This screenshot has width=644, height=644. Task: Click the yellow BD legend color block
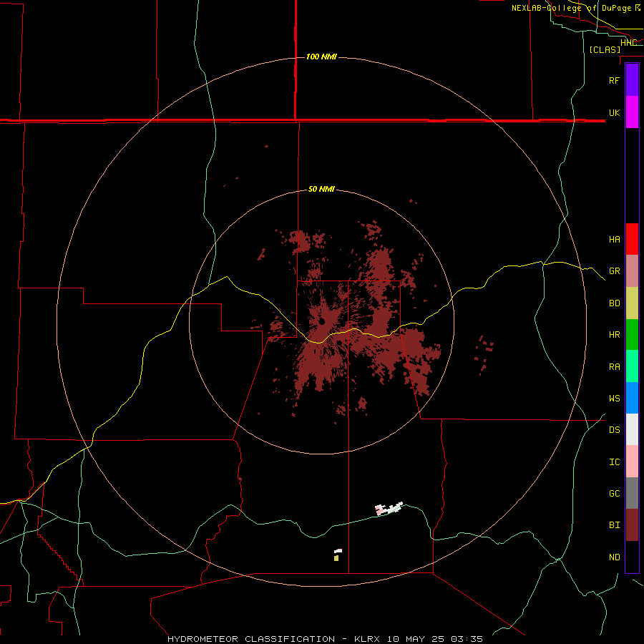(x=632, y=303)
